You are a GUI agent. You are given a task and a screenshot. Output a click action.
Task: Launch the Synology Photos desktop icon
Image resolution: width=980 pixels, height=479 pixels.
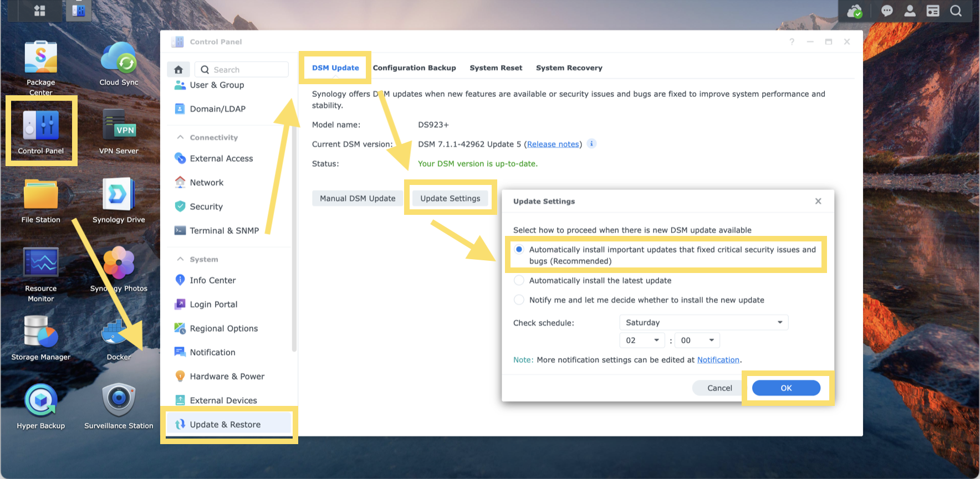click(119, 263)
